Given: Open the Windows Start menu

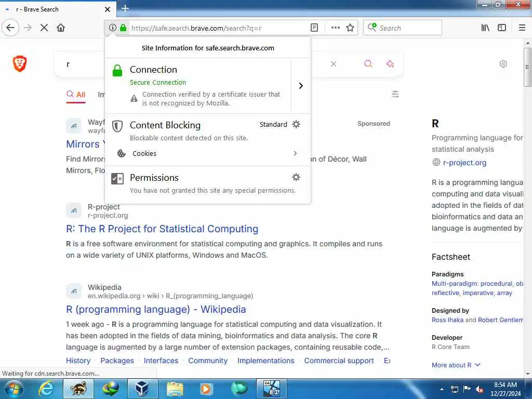Looking at the screenshot, I should pos(13,389).
